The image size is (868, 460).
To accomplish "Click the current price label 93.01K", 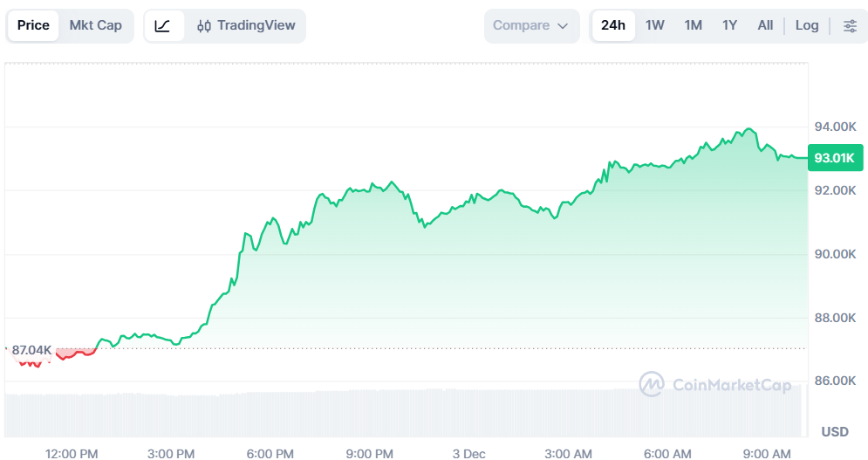I will coord(834,158).
